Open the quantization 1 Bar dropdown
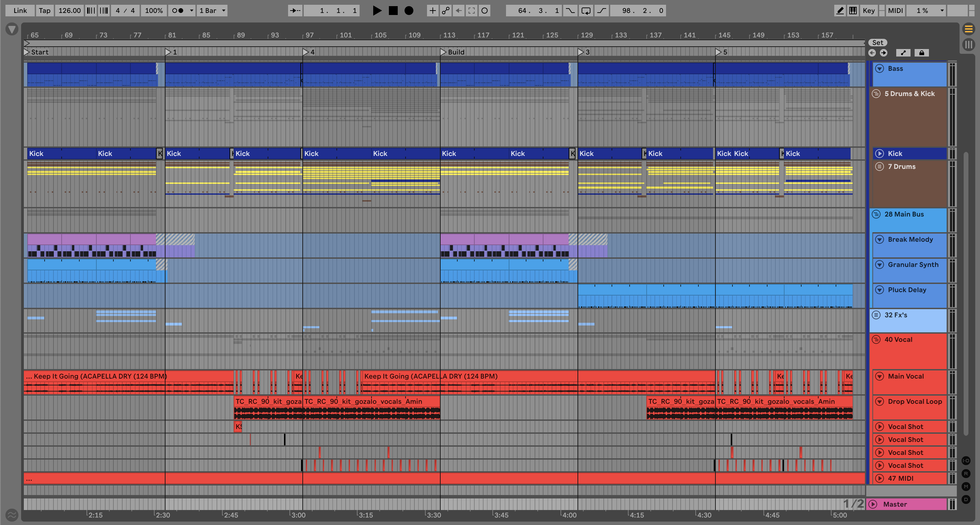The image size is (980, 525). click(x=212, y=11)
